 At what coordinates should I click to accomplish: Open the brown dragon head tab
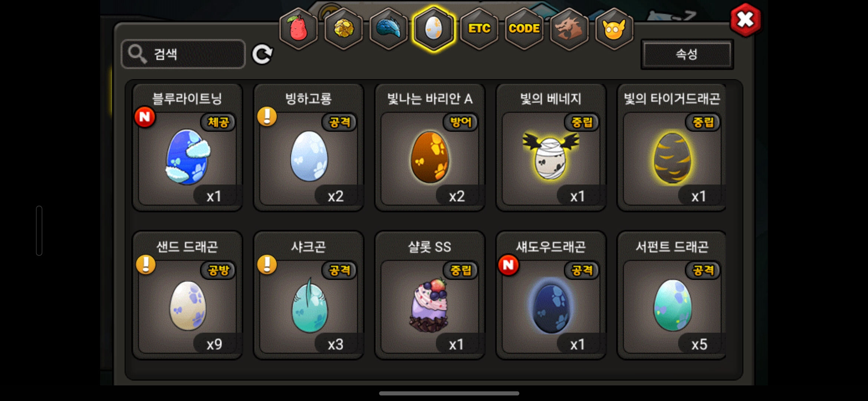(569, 29)
